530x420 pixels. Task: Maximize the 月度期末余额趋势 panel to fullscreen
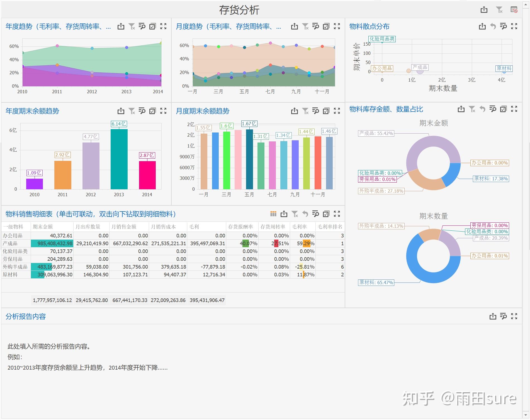coord(337,111)
